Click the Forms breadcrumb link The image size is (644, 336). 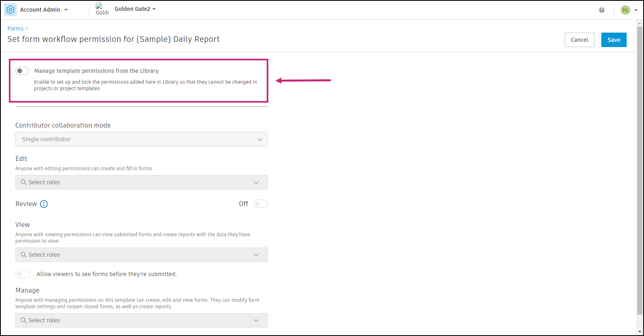click(15, 29)
